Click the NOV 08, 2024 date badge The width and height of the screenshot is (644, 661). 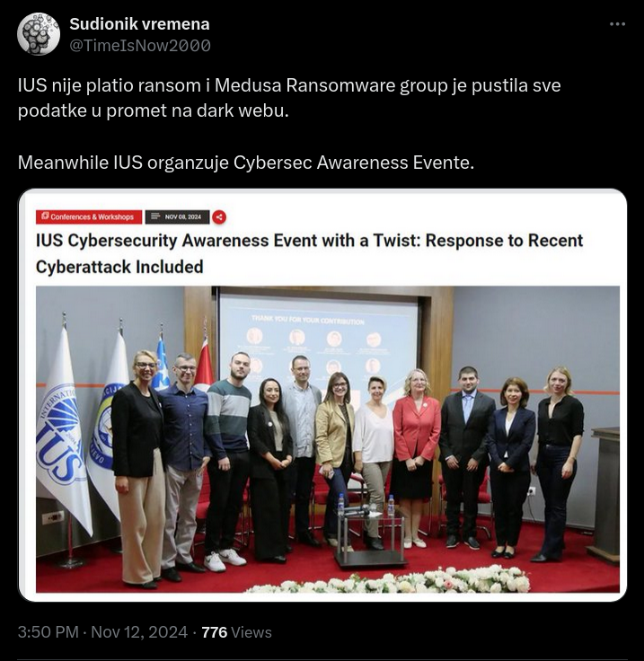(178, 216)
